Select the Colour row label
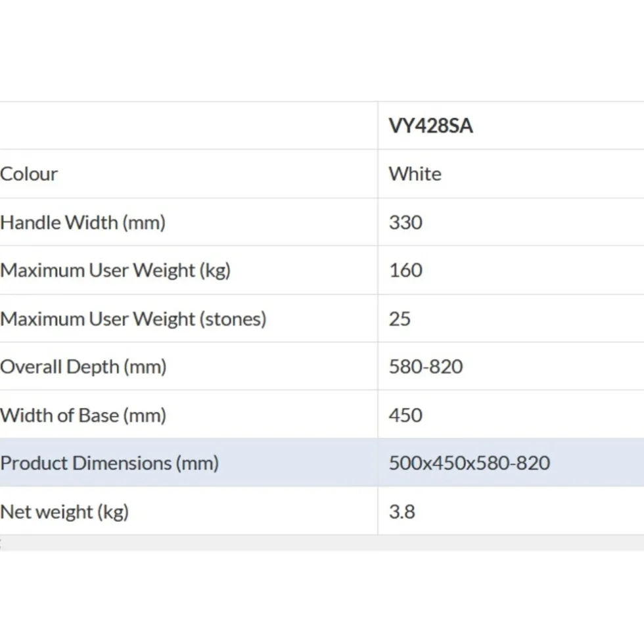Image resolution: width=644 pixels, height=644 pixels. 29,174
